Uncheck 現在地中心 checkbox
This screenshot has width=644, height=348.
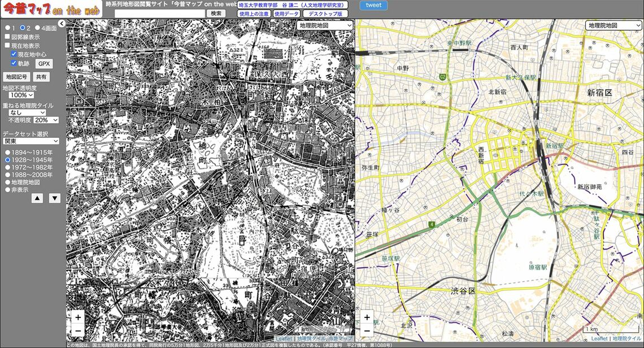(14, 54)
